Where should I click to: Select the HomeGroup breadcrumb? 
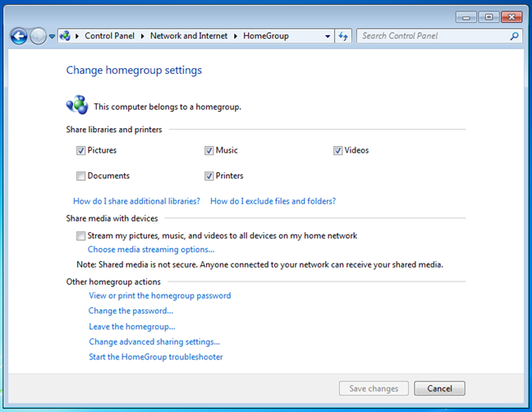266,36
